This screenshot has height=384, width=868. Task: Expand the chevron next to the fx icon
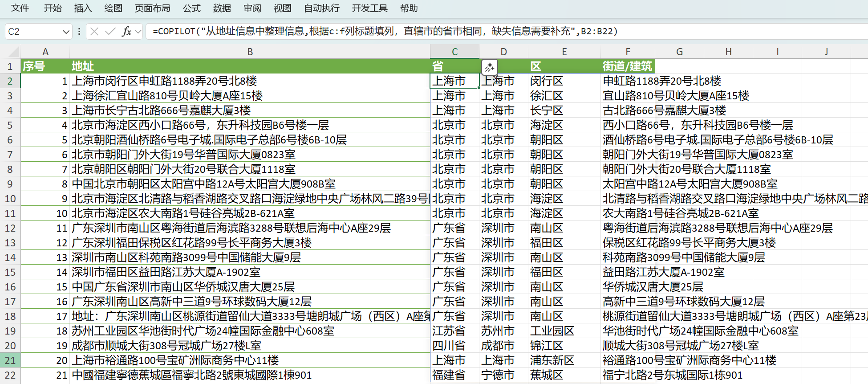click(x=138, y=32)
